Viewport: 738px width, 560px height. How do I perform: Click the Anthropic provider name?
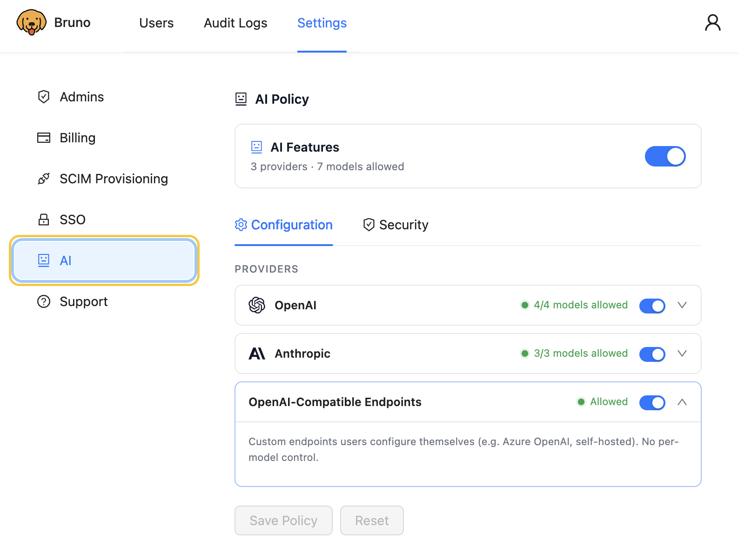pos(302,353)
